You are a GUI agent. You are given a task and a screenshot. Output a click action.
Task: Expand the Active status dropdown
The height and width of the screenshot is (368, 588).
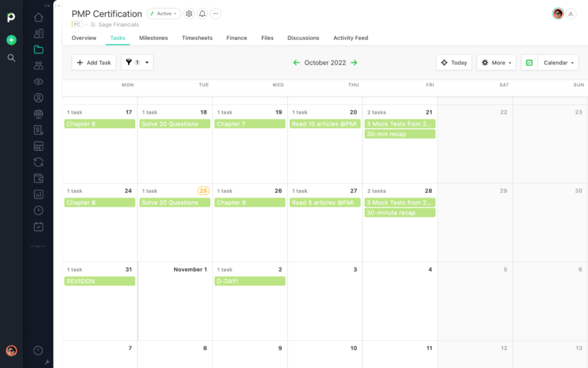pos(164,13)
